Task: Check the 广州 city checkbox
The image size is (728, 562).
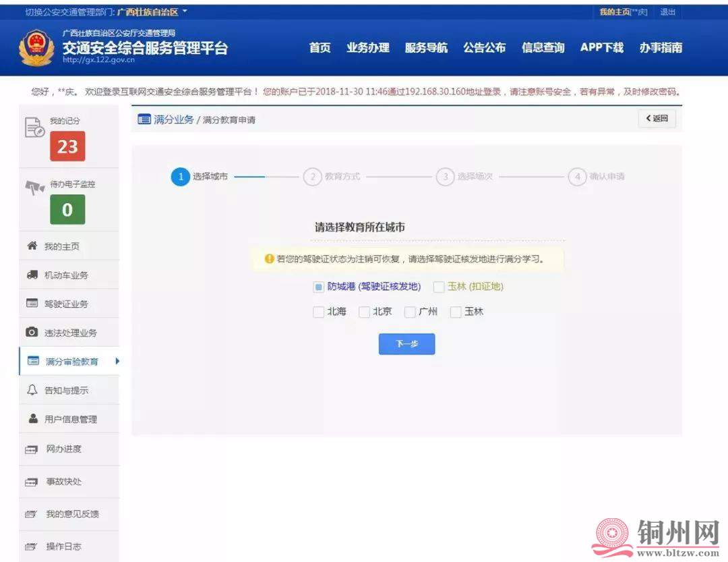Action: click(410, 312)
